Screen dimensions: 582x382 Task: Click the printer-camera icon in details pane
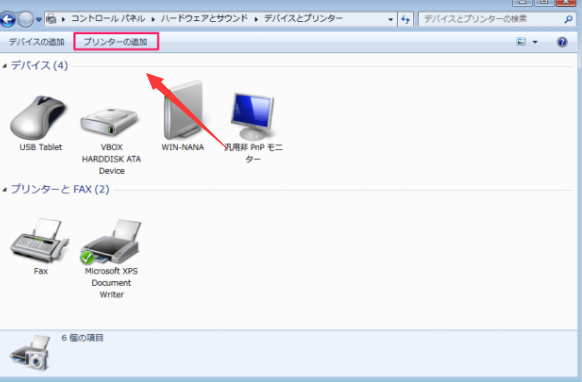30,352
